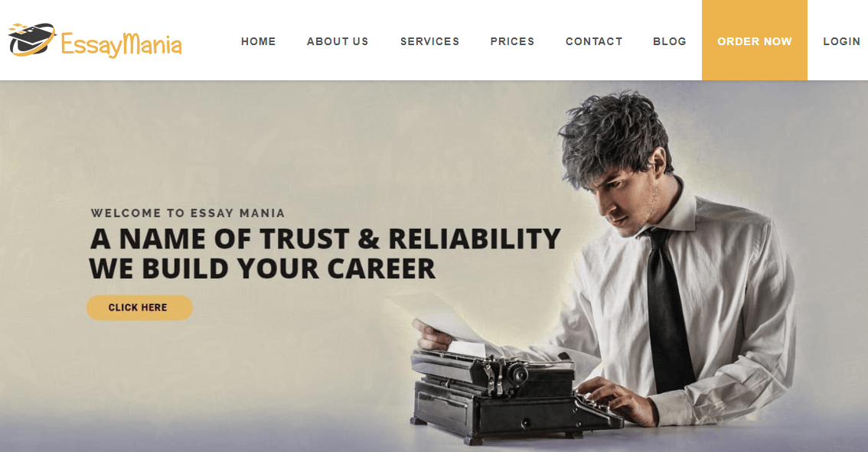868x452 pixels.
Task: Click the TRUST & RELIABILITY headline line
Action: pos(325,239)
